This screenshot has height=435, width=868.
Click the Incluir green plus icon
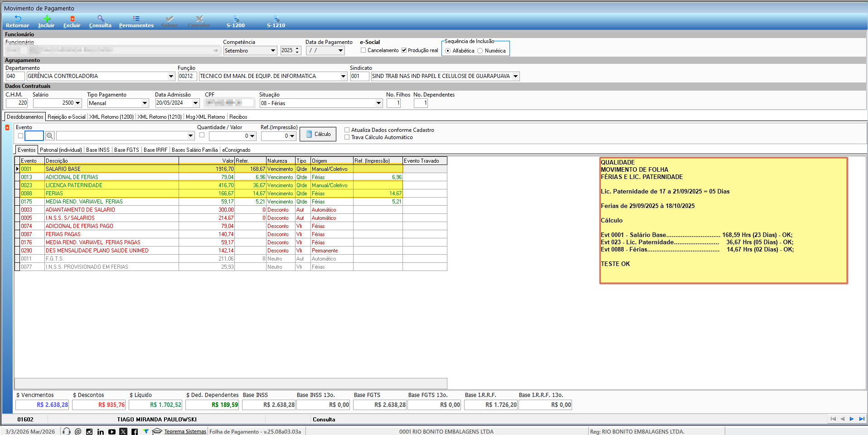pos(46,21)
